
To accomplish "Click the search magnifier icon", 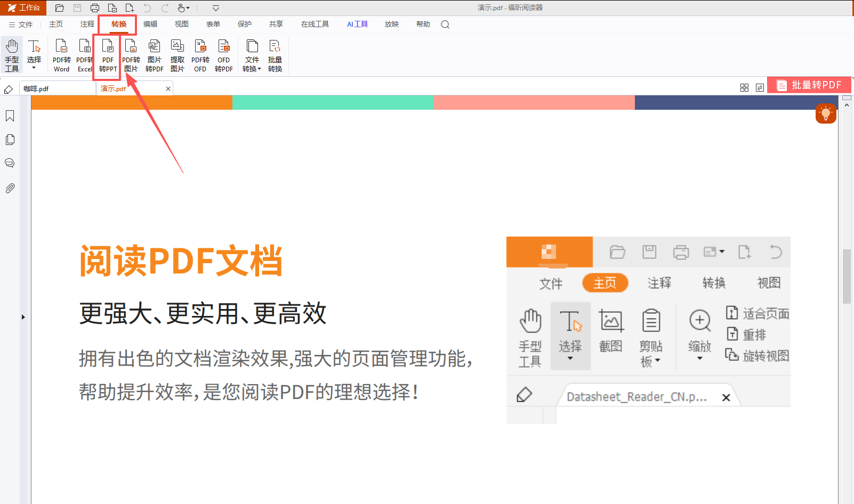I will 446,25.
